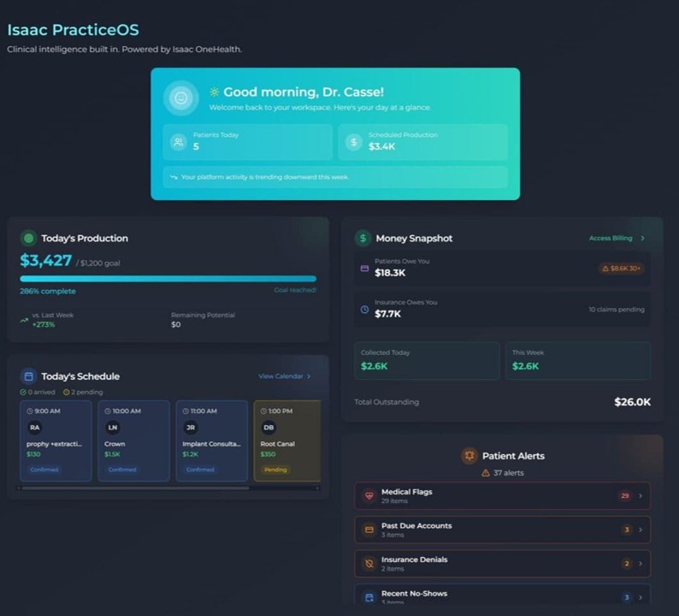Select the 10:00 AM Crown appointment

point(133,441)
